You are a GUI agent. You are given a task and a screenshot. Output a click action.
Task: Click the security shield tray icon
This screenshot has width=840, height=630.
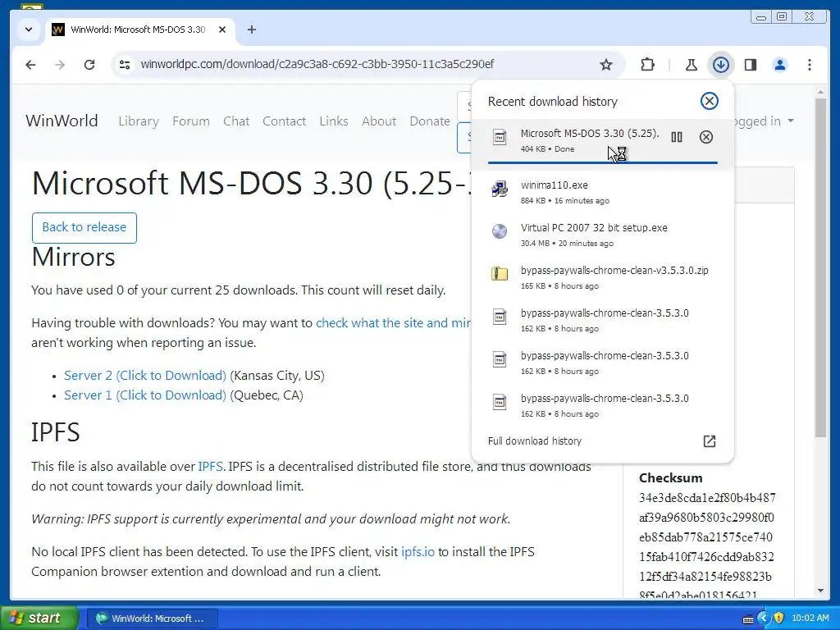coord(778,619)
